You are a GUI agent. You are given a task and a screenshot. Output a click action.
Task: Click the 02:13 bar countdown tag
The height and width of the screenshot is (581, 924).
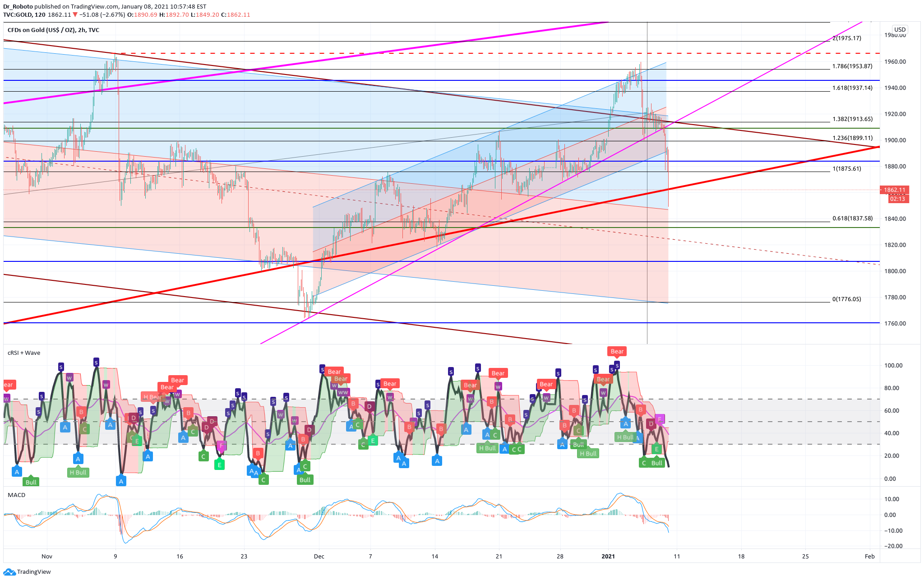point(898,199)
